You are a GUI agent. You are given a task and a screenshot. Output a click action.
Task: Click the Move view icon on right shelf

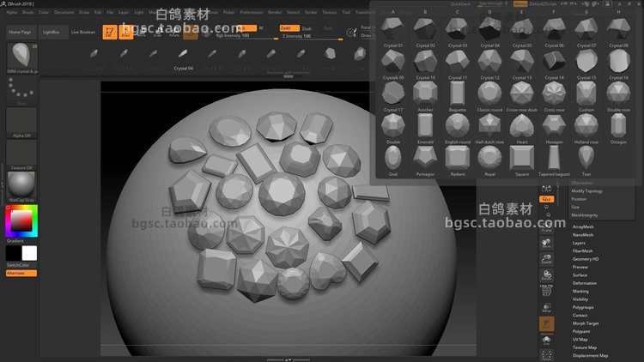click(x=546, y=244)
